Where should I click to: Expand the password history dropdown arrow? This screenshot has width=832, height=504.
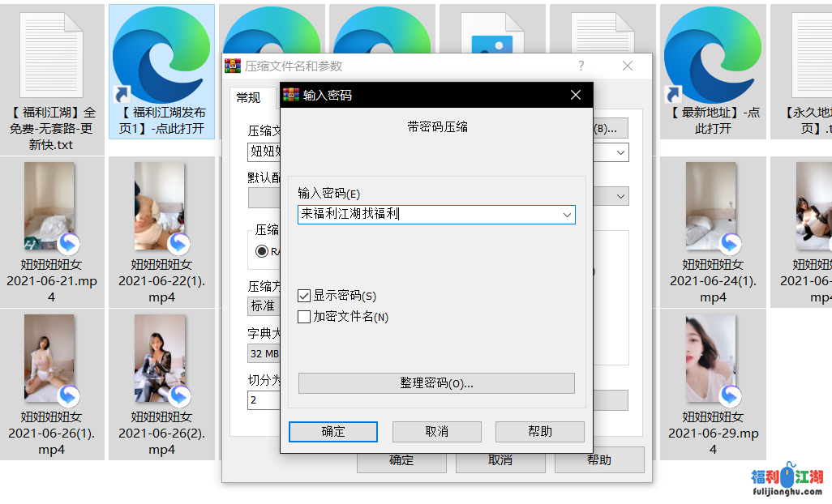tap(567, 215)
